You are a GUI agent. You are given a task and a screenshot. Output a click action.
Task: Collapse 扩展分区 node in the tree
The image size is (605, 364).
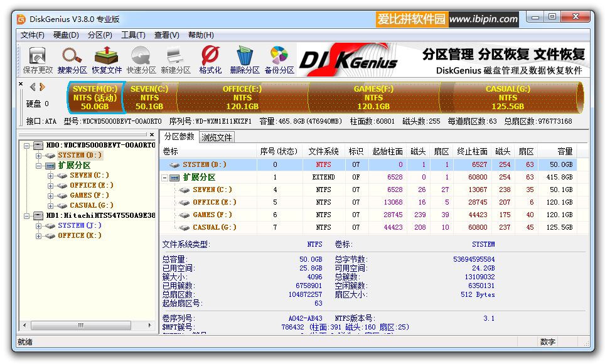tap(38, 166)
